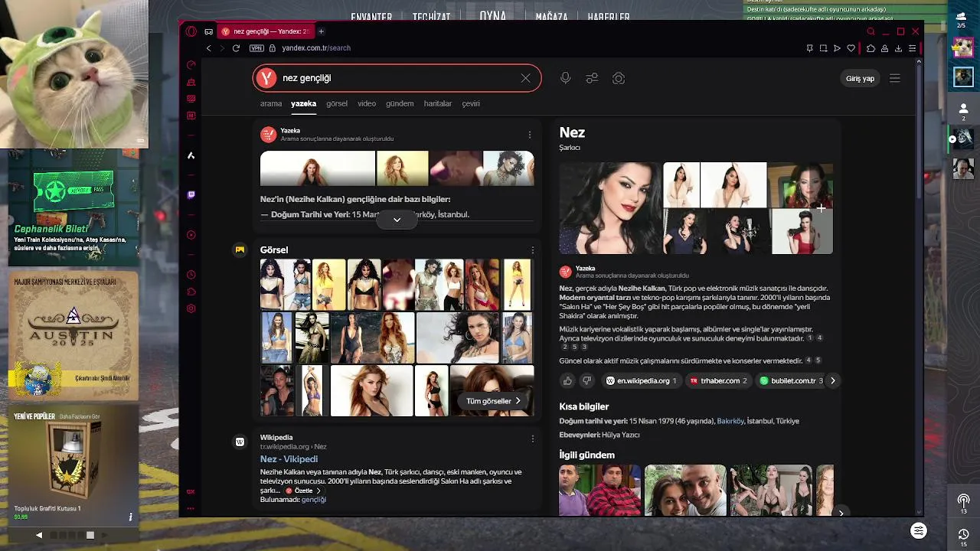Switch to the arama tab
The image size is (980, 551).
pos(271,103)
